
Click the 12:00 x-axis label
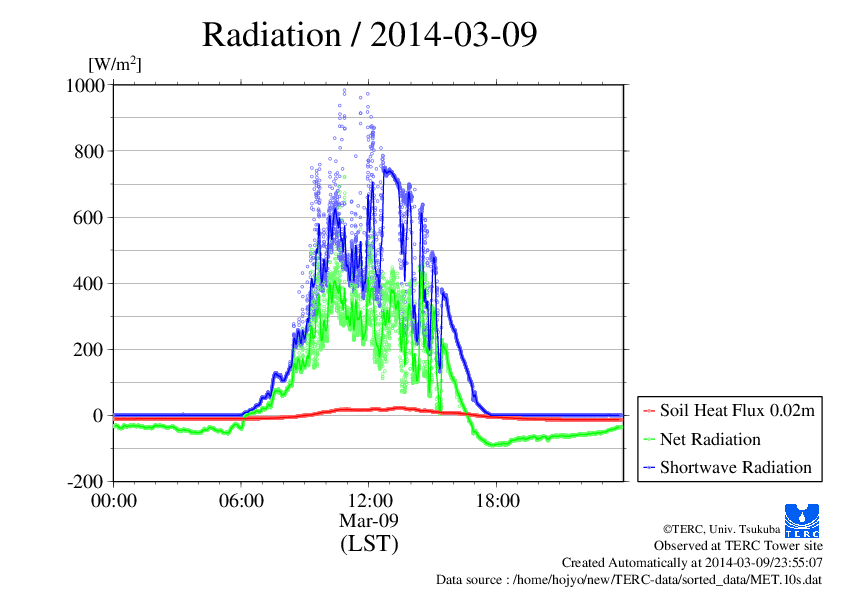369,501
